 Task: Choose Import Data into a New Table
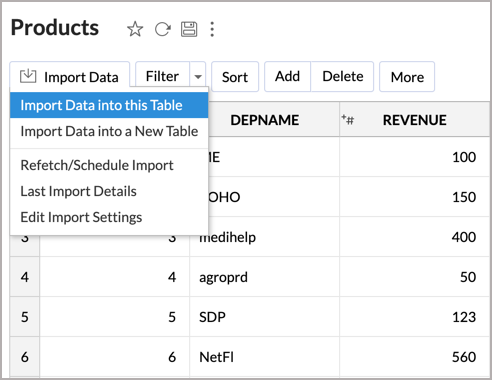coord(109,131)
